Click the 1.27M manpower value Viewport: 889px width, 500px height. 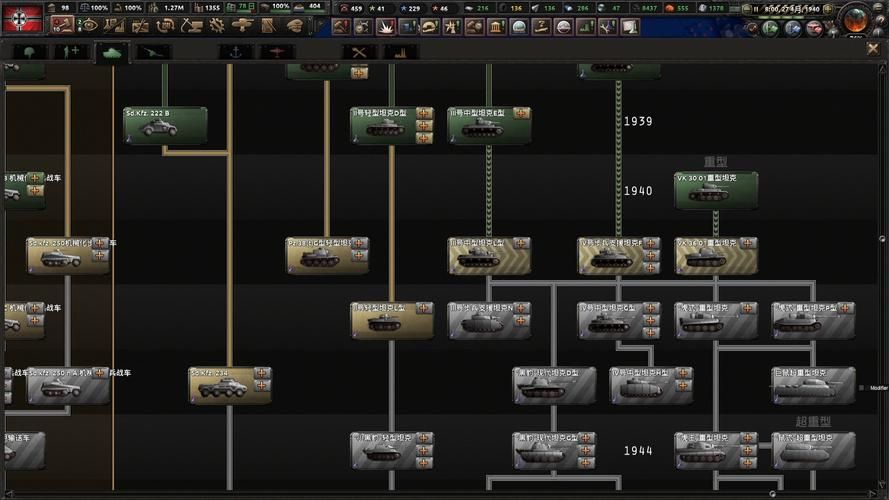pyautogui.click(x=173, y=8)
